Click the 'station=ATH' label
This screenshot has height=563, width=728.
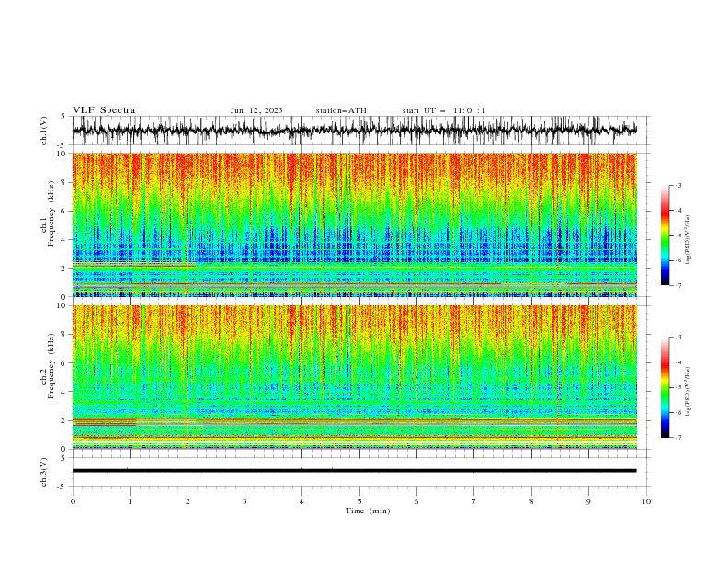(x=341, y=110)
